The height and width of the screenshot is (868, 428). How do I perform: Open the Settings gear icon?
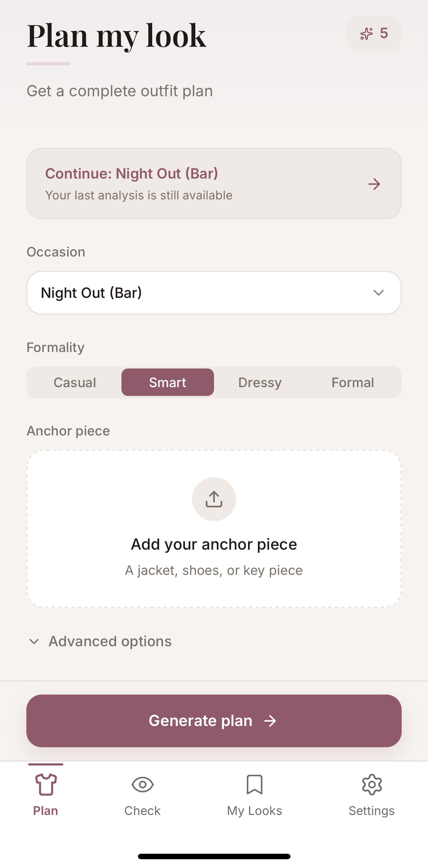pos(372,785)
